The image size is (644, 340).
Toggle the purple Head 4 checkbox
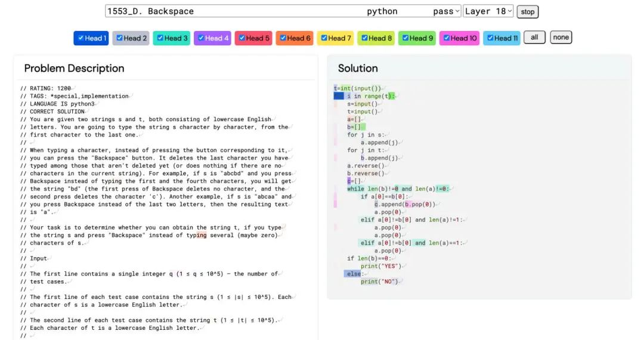pyautogui.click(x=200, y=38)
